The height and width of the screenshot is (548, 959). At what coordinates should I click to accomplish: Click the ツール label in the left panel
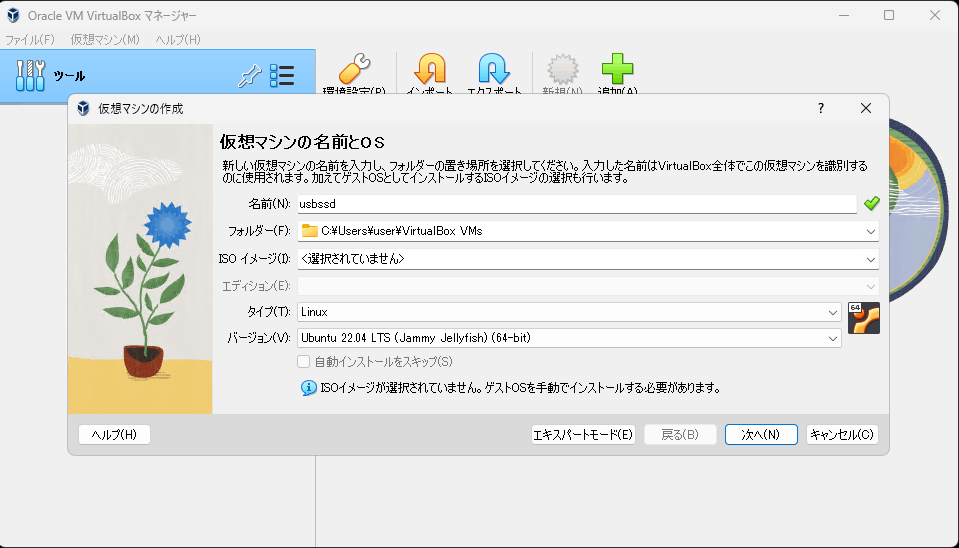69,76
